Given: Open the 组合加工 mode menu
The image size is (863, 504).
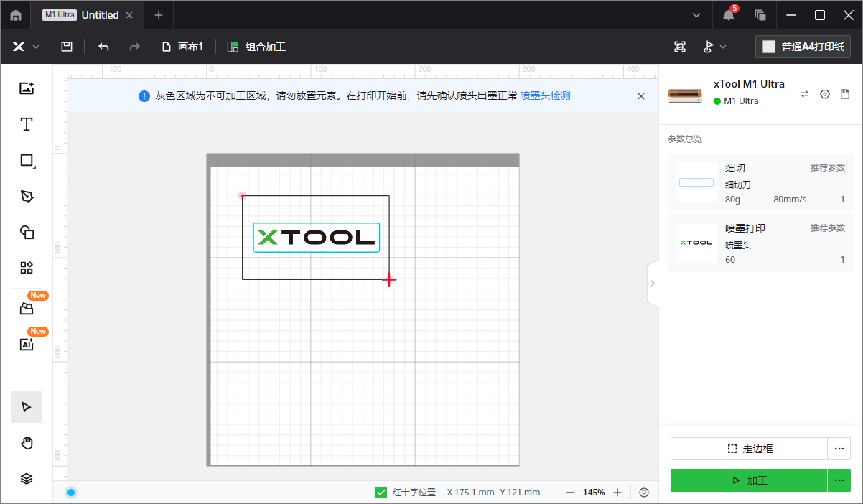Looking at the screenshot, I should tap(256, 47).
